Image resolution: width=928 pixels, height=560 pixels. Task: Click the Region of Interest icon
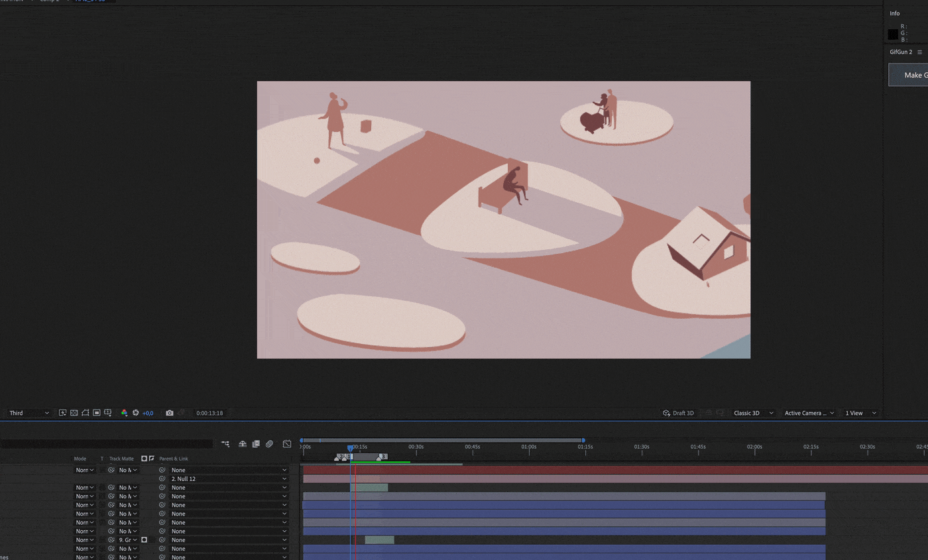[x=97, y=413]
